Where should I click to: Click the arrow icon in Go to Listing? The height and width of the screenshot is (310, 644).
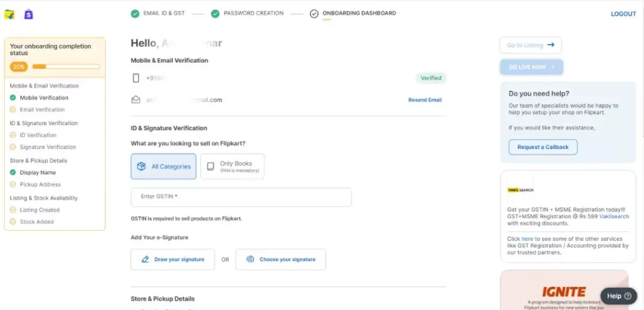point(551,45)
